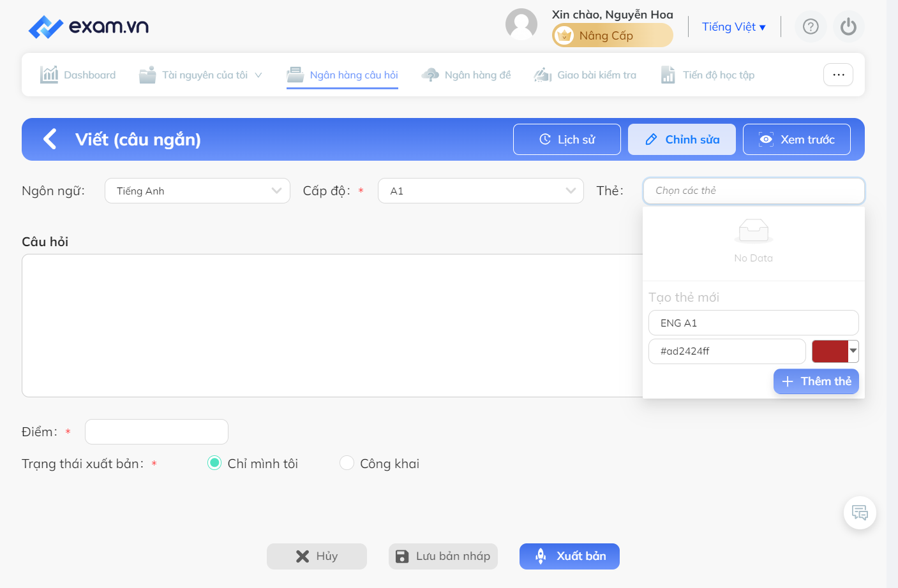The width and height of the screenshot is (898, 588).
Task: Click the #ad2424ff hex color field
Action: [x=727, y=351]
